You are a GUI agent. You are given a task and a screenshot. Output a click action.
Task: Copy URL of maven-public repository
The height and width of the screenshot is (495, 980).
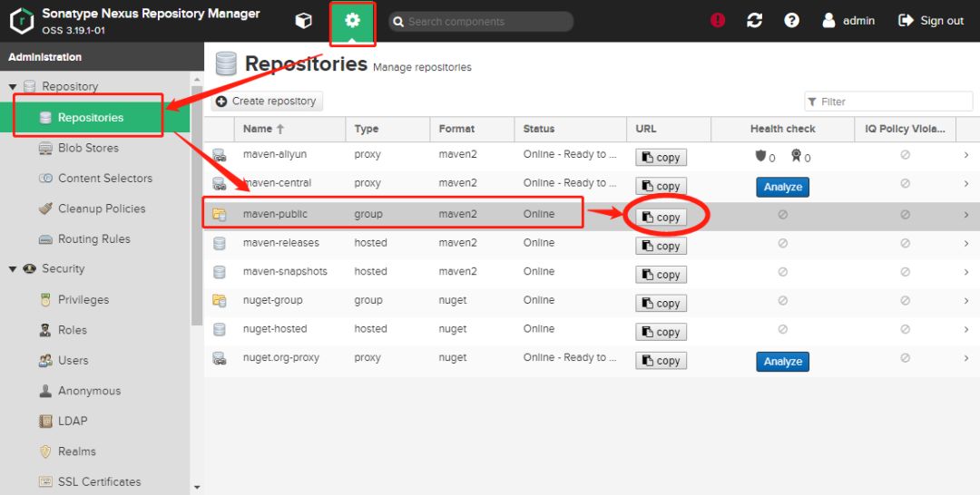[661, 218]
